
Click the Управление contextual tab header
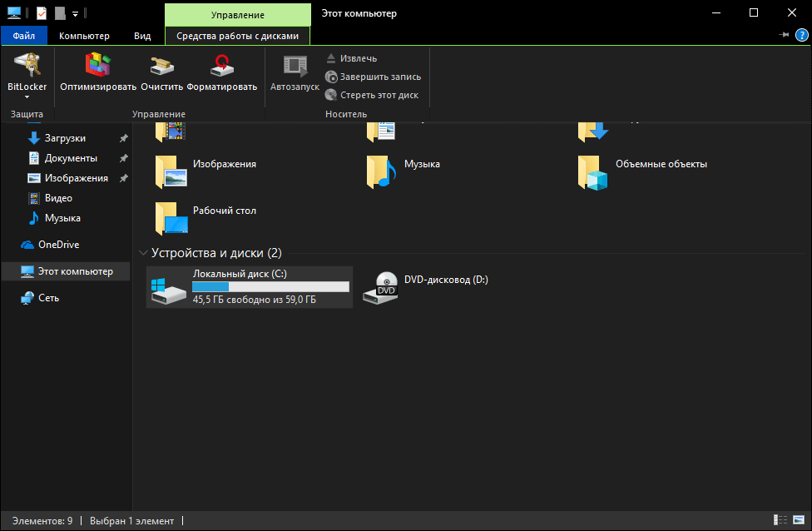point(238,15)
